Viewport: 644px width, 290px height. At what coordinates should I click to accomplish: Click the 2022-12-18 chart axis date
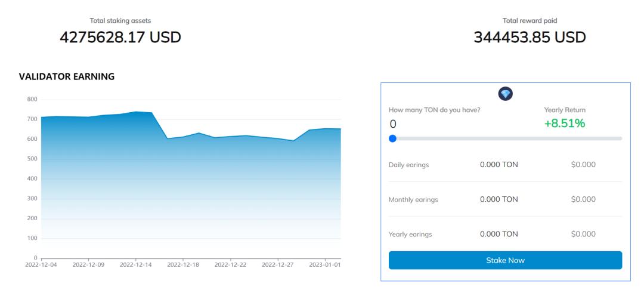(183, 264)
